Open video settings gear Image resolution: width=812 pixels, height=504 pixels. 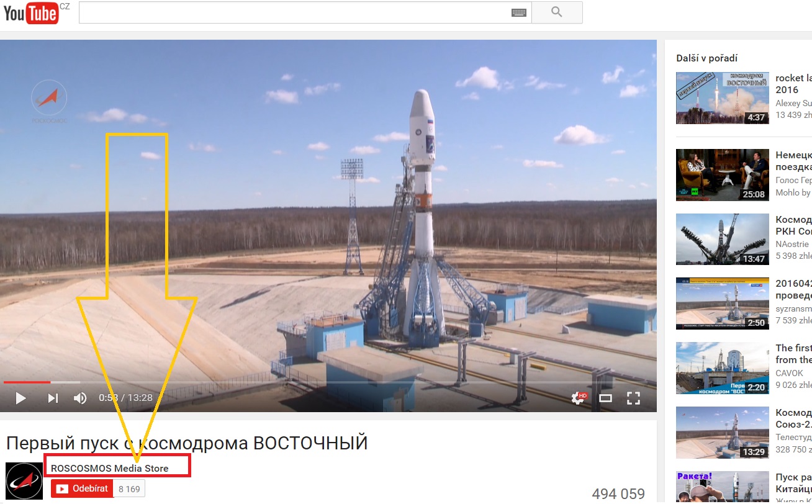(578, 398)
